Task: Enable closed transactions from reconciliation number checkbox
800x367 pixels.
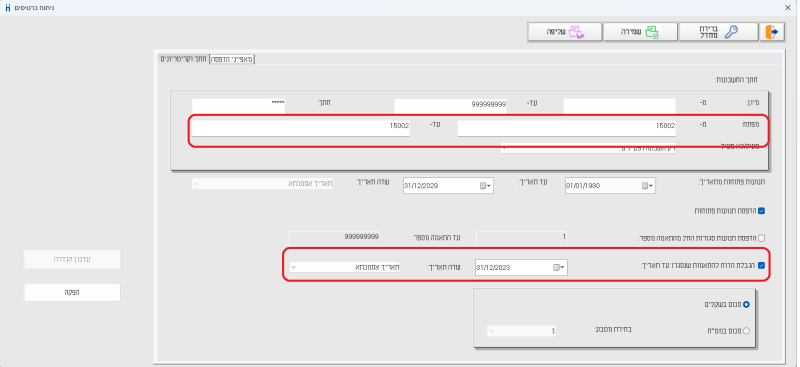Action: pyautogui.click(x=761, y=238)
